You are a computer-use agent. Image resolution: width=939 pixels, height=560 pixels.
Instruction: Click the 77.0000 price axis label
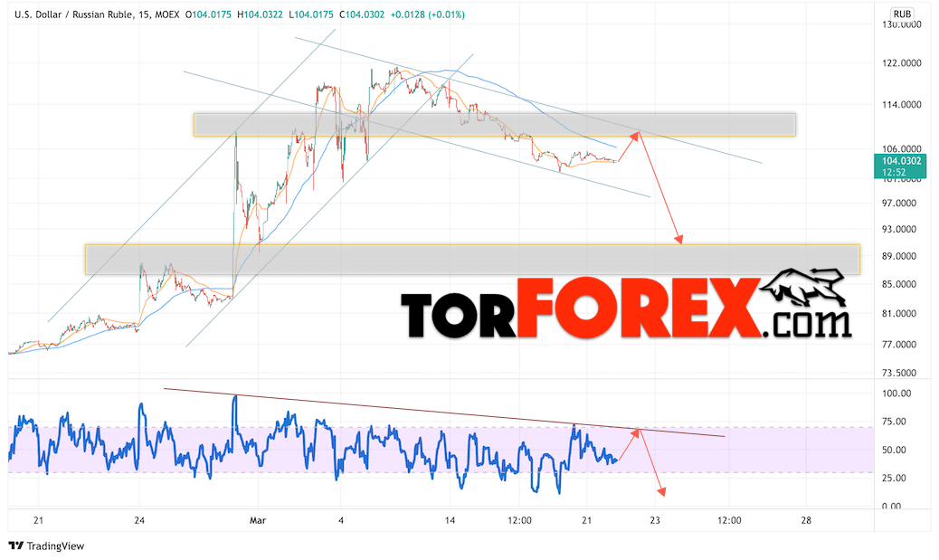tap(899, 345)
